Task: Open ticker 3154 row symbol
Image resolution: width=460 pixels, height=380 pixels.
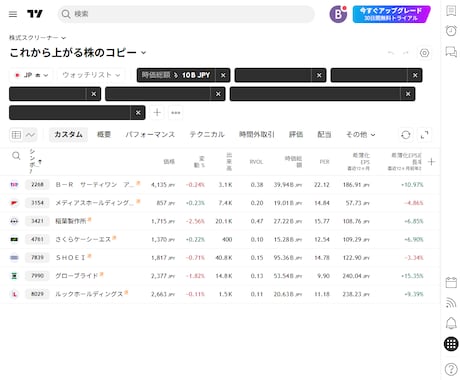Action: pos(37,203)
